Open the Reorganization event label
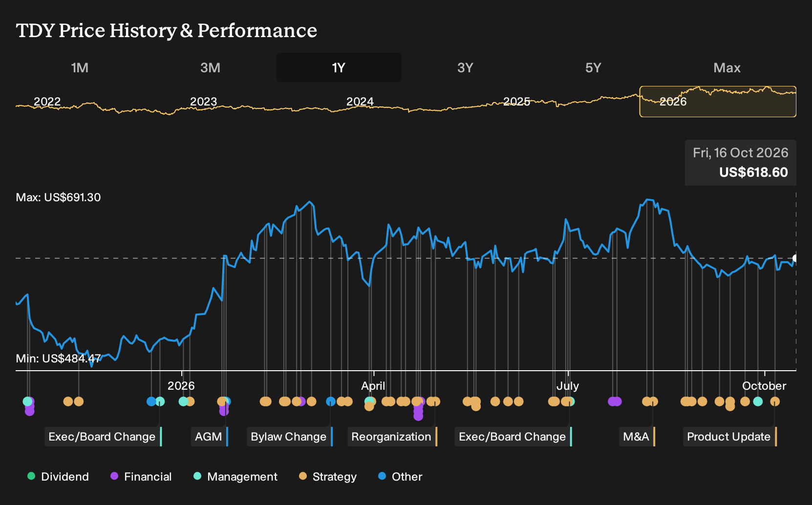This screenshot has height=505, width=812. tap(392, 437)
